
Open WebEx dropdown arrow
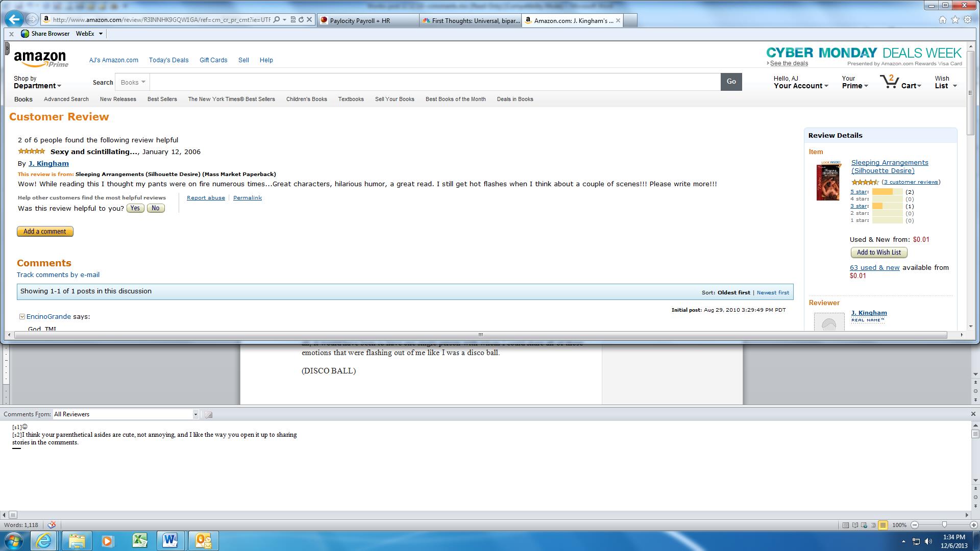[x=101, y=34]
